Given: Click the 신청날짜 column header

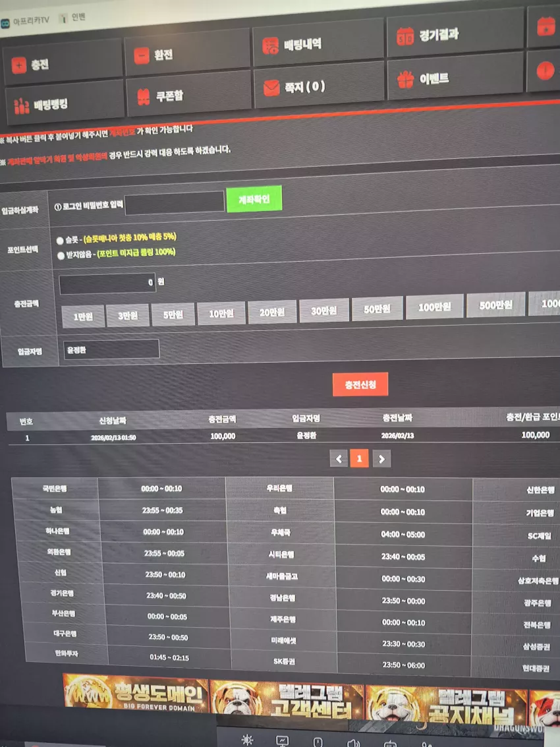Looking at the screenshot, I should pyautogui.click(x=113, y=421).
